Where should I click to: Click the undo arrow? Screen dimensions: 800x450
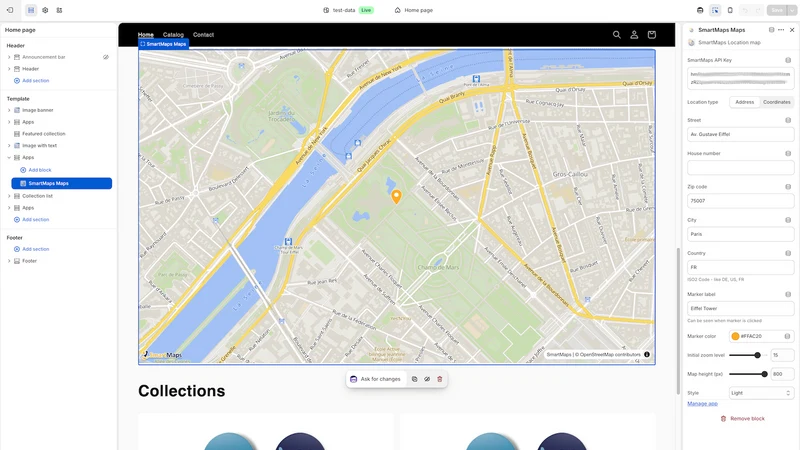745,10
